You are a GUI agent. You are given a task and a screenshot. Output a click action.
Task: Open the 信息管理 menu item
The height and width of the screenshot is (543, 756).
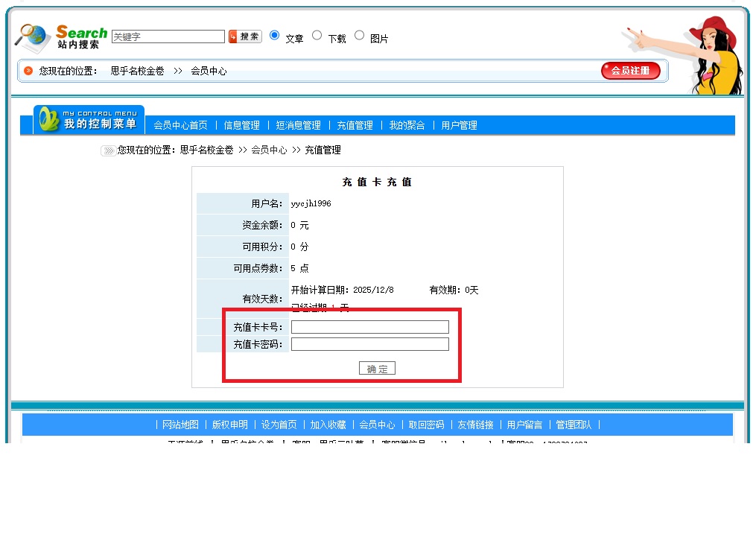tap(241, 126)
